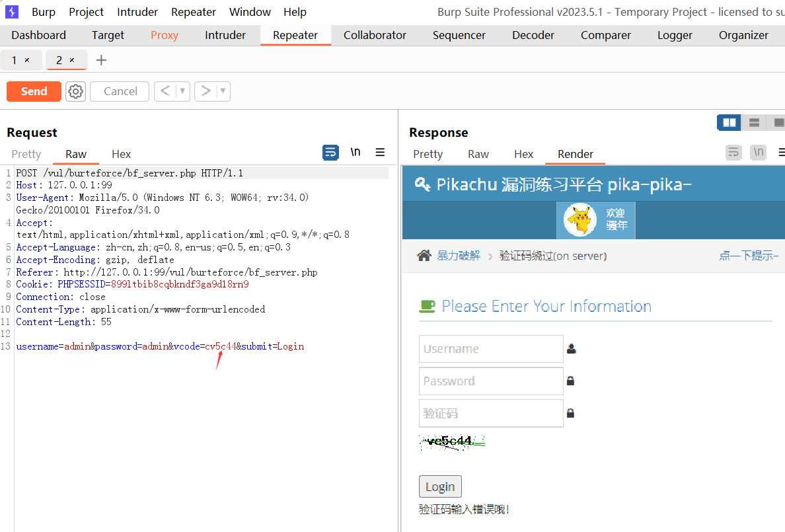Image resolution: width=785 pixels, height=532 pixels.
Task: Toggle word wrap icon in Request panel
Action: pyautogui.click(x=330, y=152)
